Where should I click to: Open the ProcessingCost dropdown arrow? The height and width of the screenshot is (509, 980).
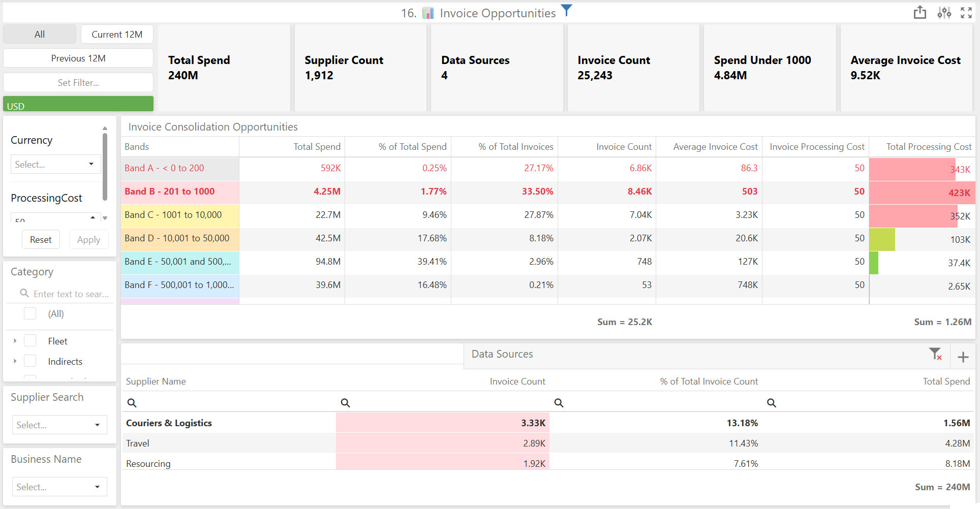93,217
